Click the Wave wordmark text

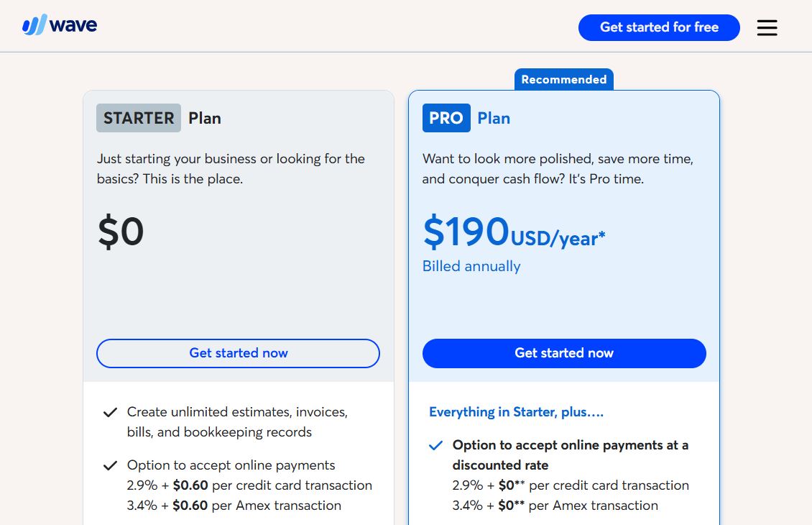click(74, 24)
